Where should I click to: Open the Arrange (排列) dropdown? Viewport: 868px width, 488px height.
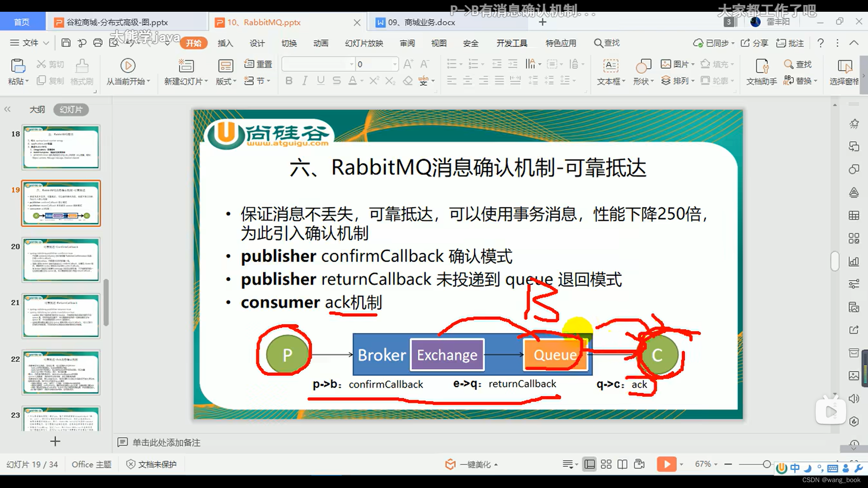point(677,81)
